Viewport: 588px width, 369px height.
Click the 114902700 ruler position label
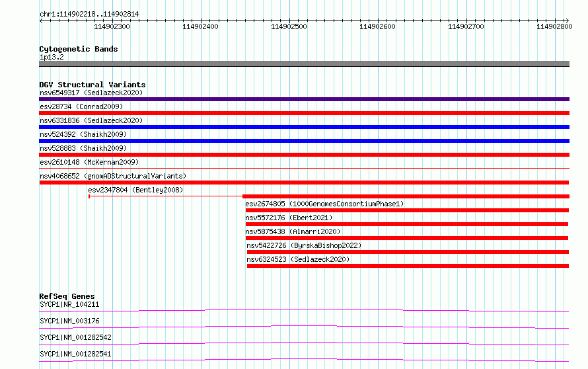tap(466, 26)
